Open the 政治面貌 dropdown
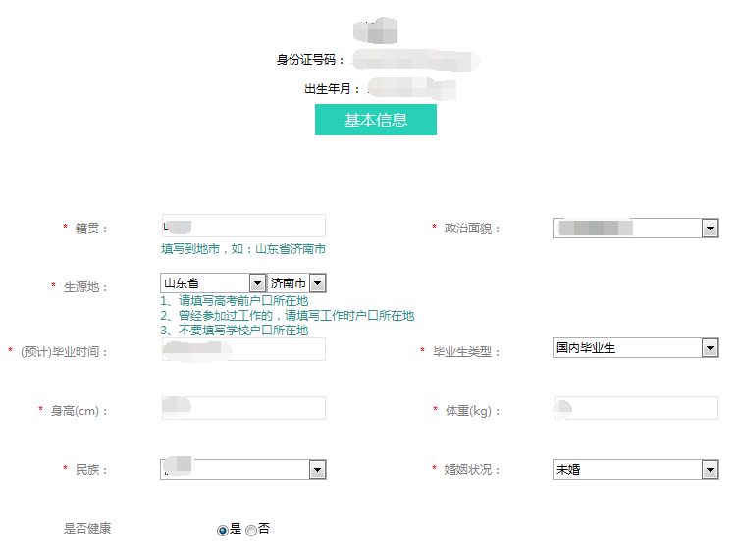Viewport: 741px width, 560px height. [x=635, y=228]
